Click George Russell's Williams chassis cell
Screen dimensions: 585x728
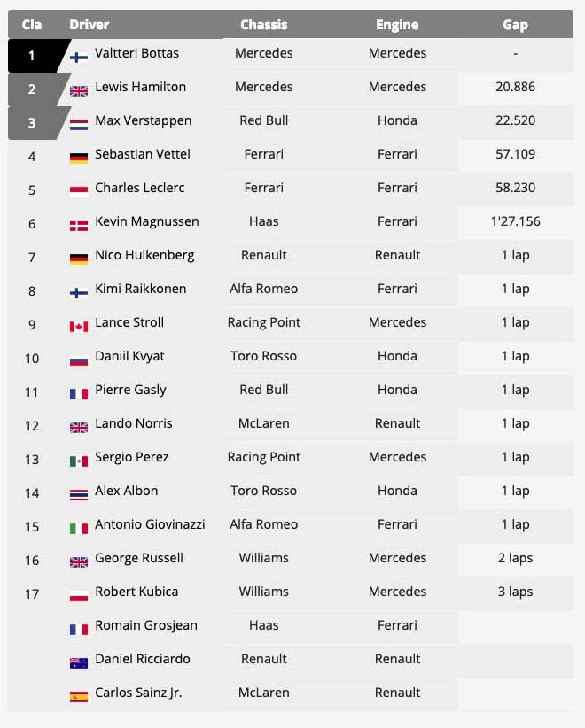tap(264, 558)
